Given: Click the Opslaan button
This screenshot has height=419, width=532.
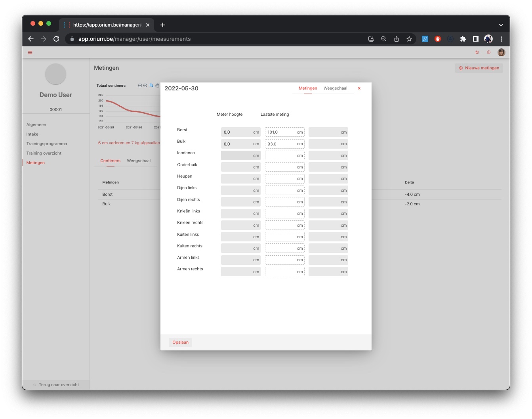Looking at the screenshot, I should pos(180,342).
